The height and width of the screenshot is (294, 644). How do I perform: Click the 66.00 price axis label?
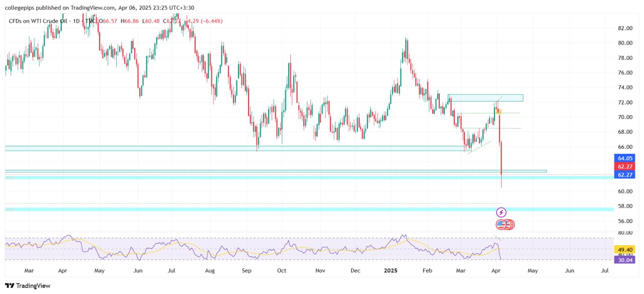[626, 147]
